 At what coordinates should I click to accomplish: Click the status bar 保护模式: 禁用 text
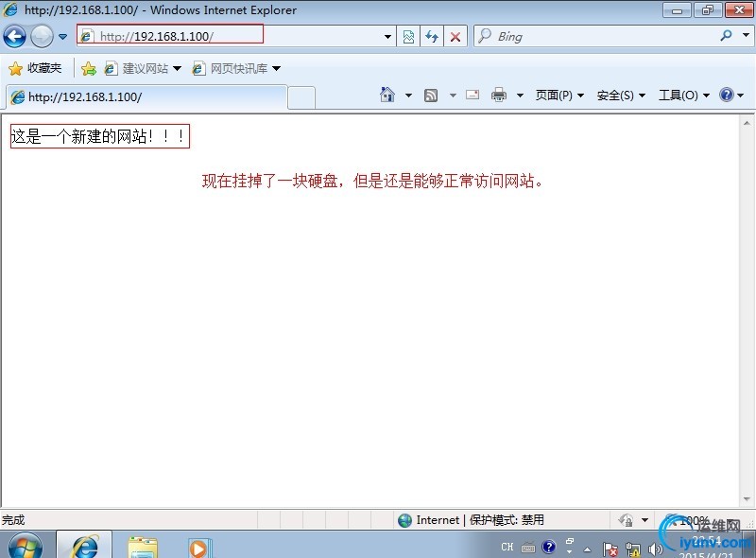[507, 520]
